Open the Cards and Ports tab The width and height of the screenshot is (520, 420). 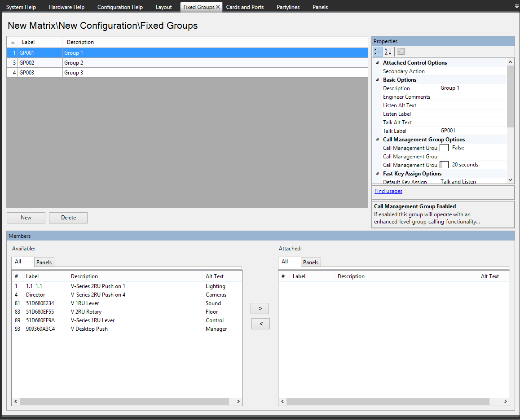click(x=245, y=7)
